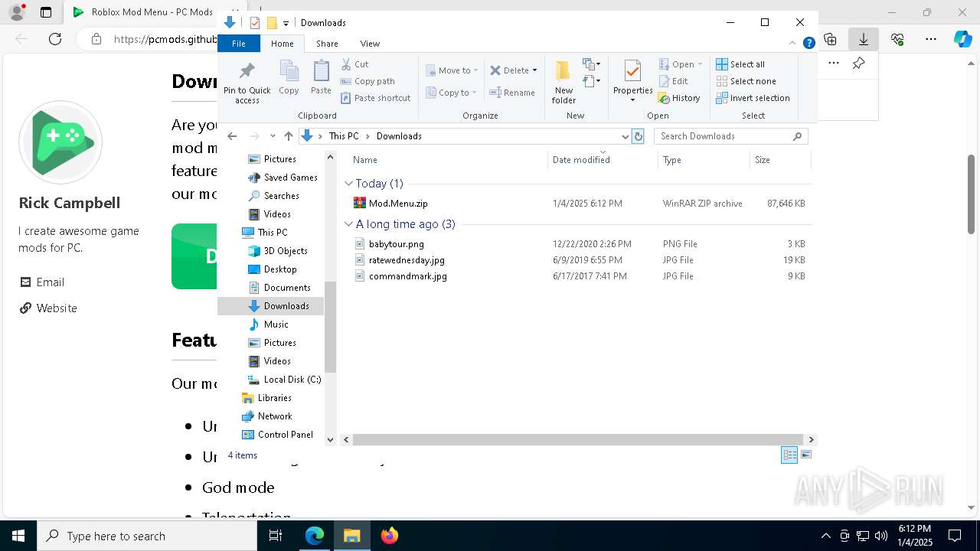980x551 pixels.
Task: Click Paste shortcut in ribbon
Action: (x=376, y=98)
